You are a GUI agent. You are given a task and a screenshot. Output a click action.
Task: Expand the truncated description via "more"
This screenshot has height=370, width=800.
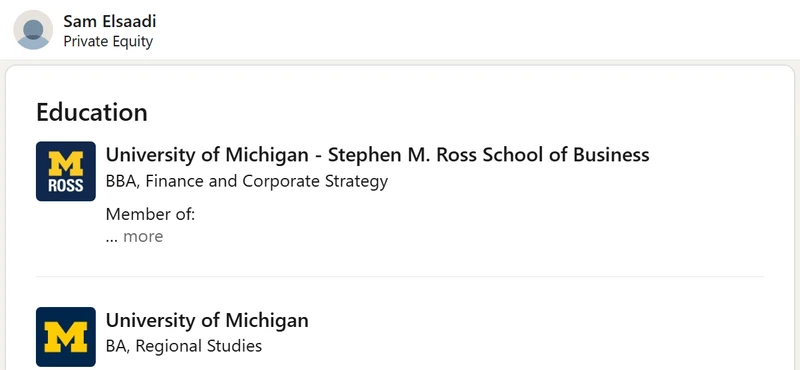[143, 237]
